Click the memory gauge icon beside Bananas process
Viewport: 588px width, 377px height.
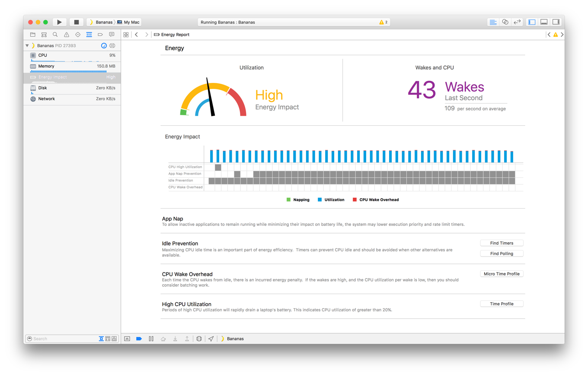tap(112, 45)
